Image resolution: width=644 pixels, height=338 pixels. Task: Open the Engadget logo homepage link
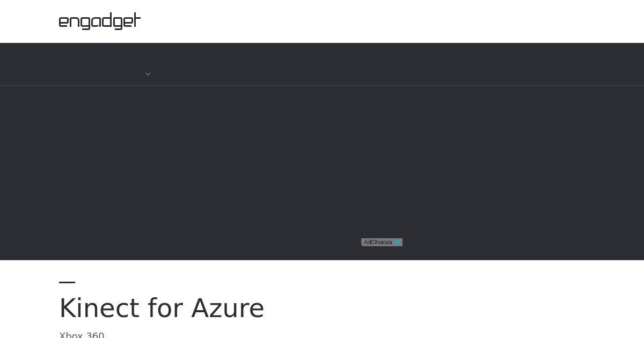coord(100,21)
